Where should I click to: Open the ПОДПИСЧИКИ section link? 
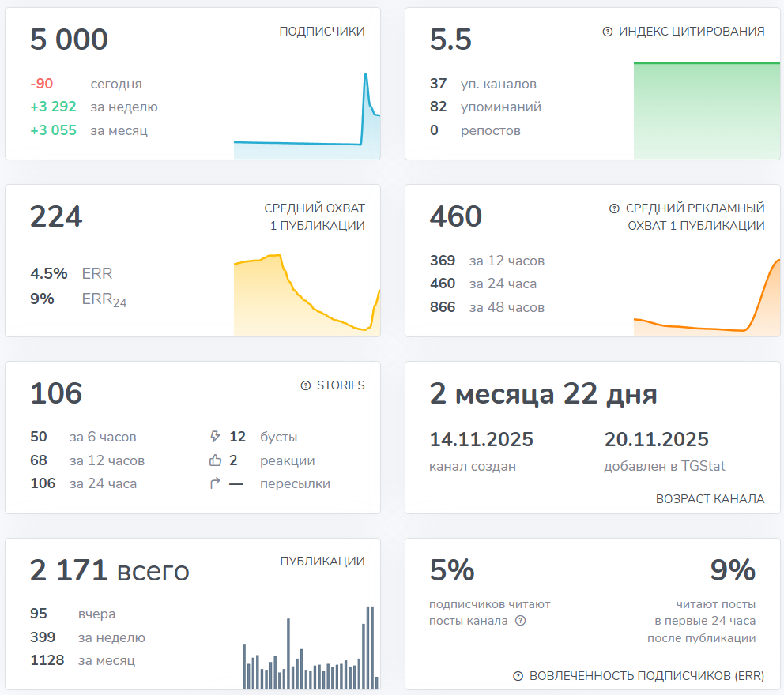click(322, 32)
